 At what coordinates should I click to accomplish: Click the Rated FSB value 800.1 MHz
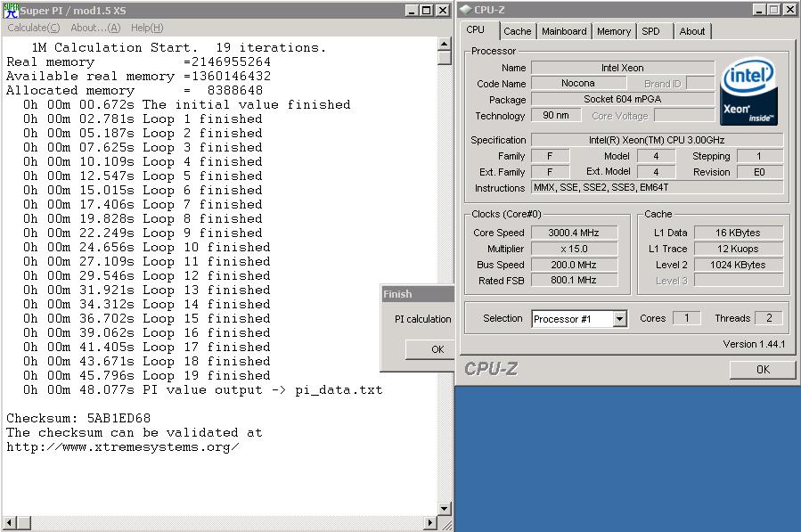pos(574,280)
